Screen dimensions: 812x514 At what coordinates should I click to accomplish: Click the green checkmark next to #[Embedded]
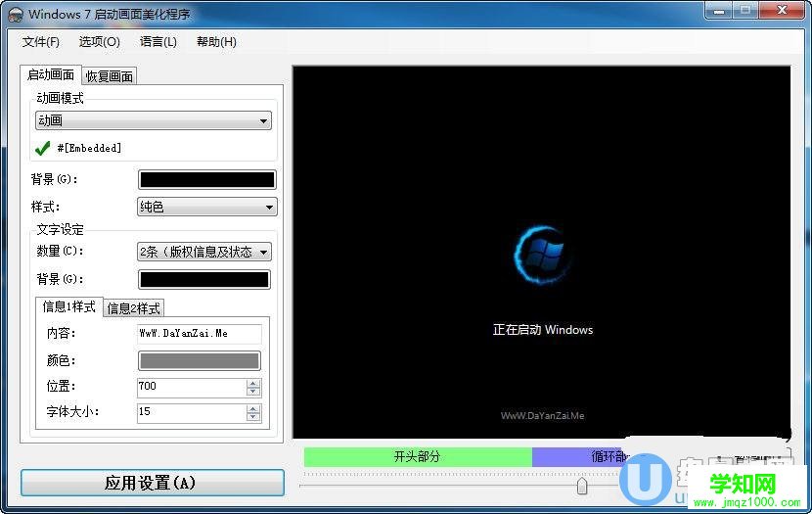coord(42,148)
